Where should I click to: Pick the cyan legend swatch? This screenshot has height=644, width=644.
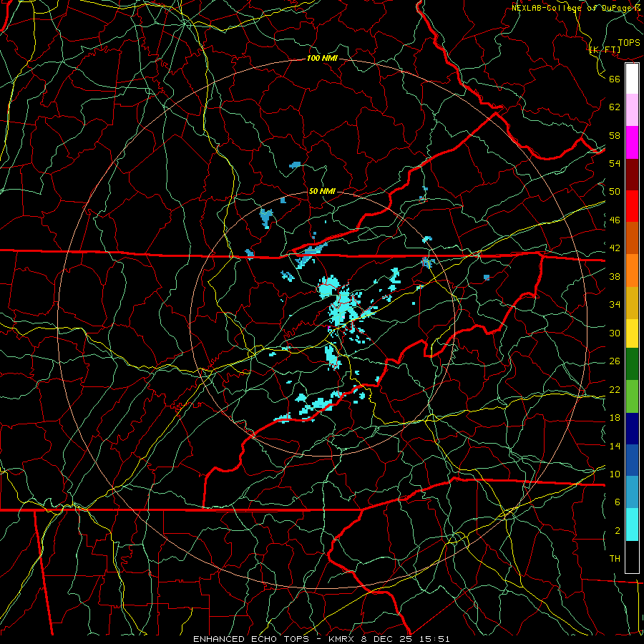pos(632,525)
